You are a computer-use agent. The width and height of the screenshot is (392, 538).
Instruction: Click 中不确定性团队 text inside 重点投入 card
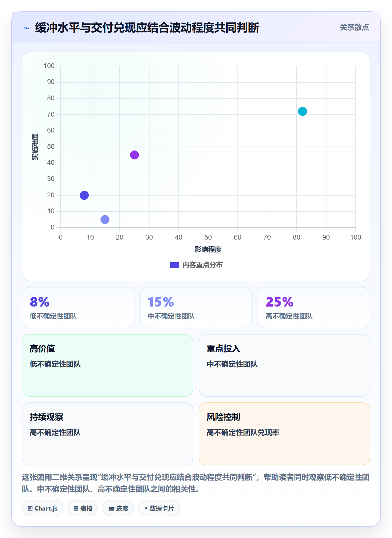pyautogui.click(x=232, y=364)
